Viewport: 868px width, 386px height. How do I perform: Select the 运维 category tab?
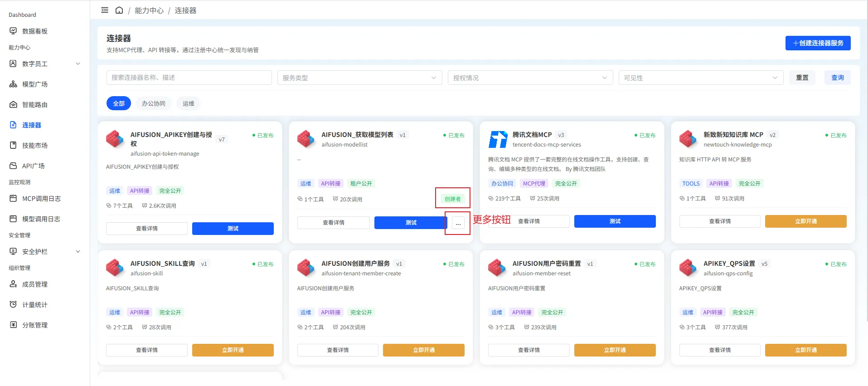pyautogui.click(x=189, y=103)
